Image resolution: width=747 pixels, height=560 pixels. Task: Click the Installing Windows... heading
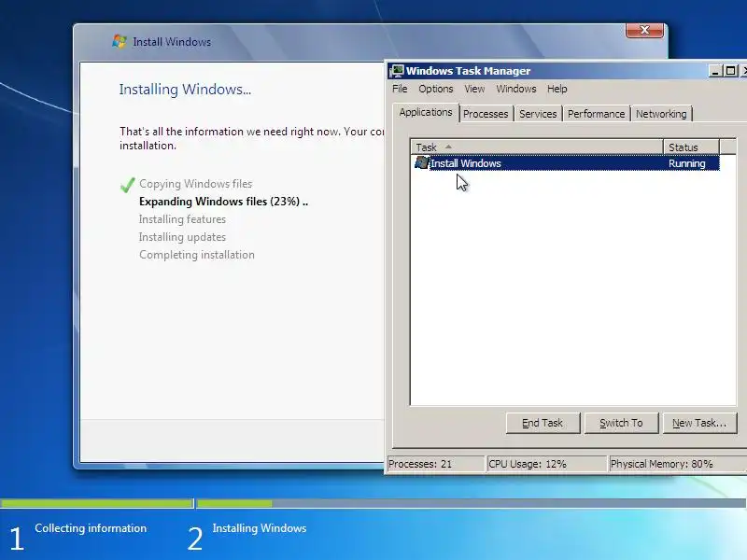185,89
